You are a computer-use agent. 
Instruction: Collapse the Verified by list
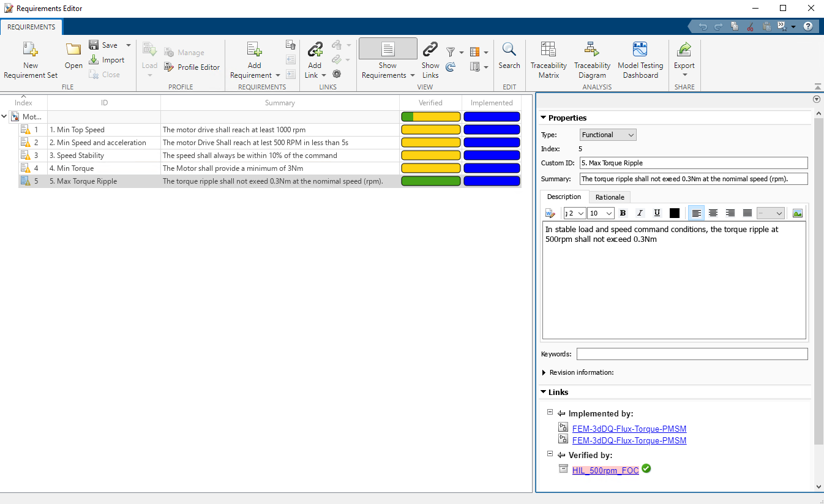pyautogui.click(x=550, y=454)
